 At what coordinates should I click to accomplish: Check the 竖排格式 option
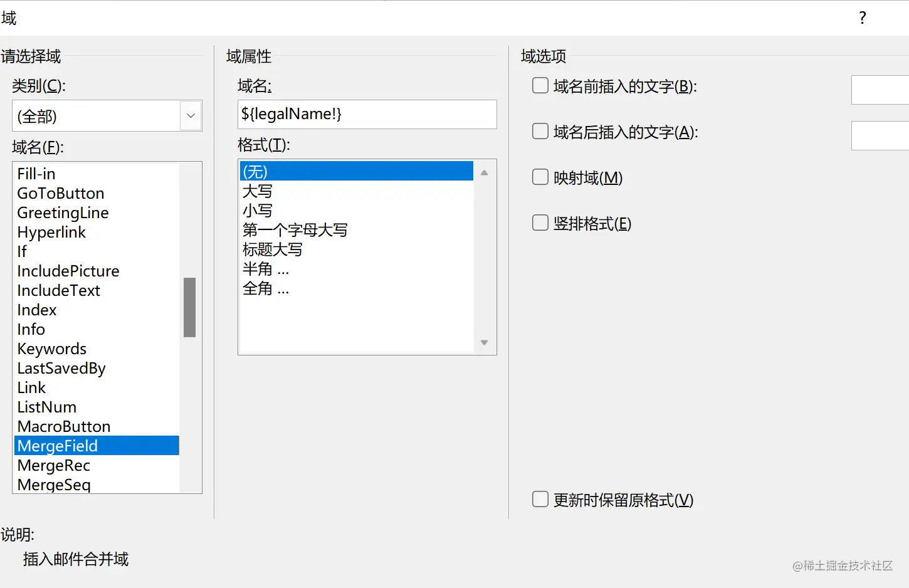[540, 223]
